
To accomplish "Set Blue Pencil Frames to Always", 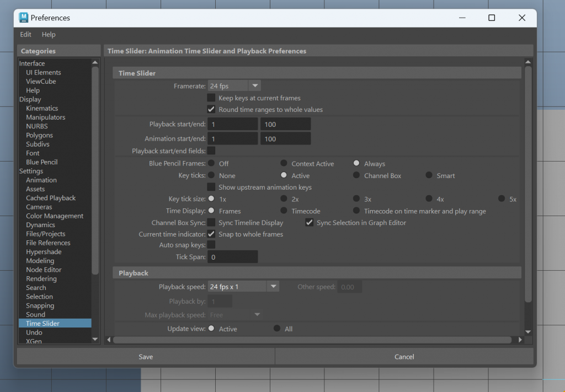I will coord(356,163).
